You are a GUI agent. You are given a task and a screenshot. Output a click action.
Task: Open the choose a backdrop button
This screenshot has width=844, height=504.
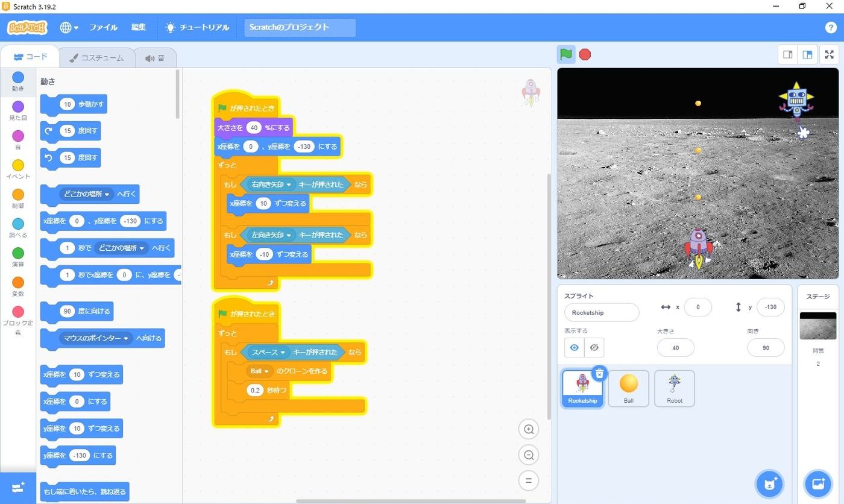(x=817, y=484)
